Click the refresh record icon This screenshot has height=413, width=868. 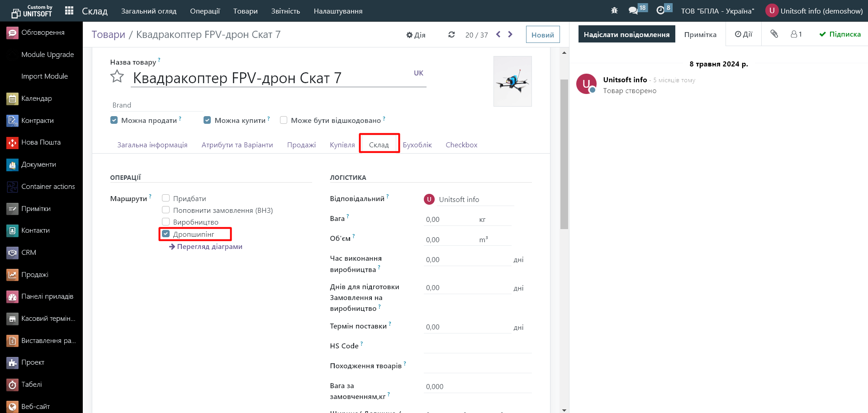[x=451, y=35]
